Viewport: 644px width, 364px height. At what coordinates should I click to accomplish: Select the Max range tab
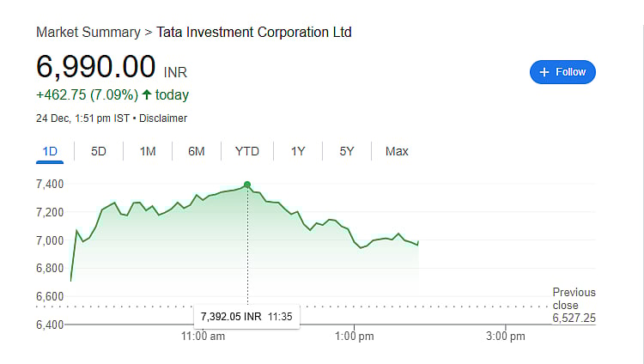(x=397, y=152)
